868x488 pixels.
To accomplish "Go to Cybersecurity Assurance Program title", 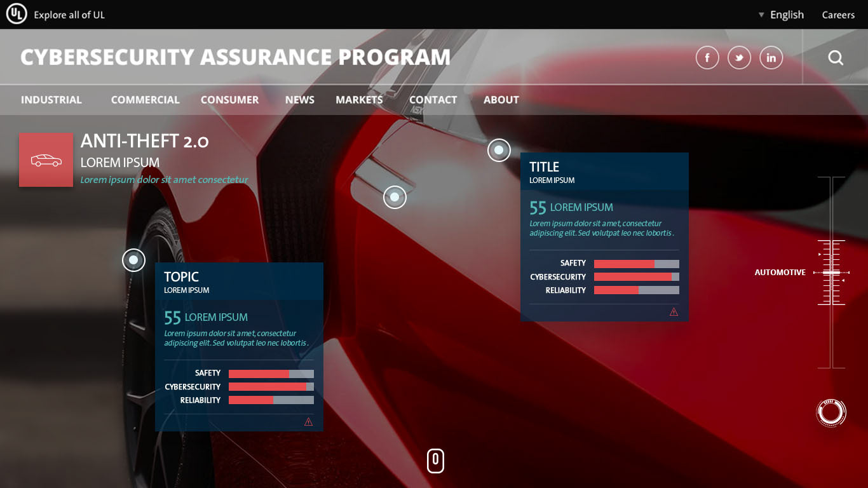I will [x=235, y=57].
